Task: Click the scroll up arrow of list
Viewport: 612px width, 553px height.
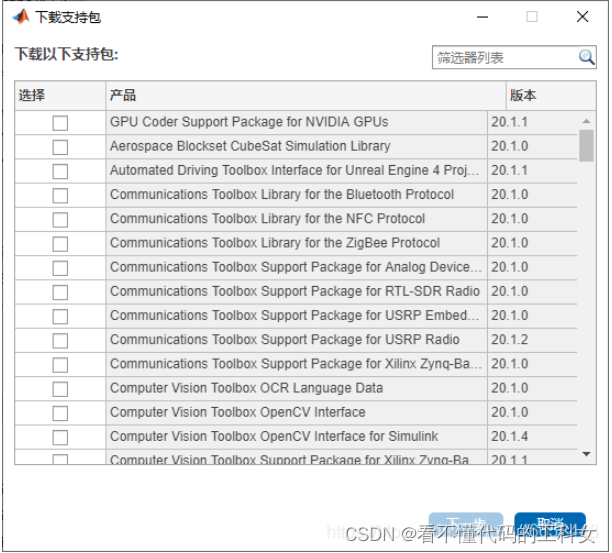Action: [586, 121]
